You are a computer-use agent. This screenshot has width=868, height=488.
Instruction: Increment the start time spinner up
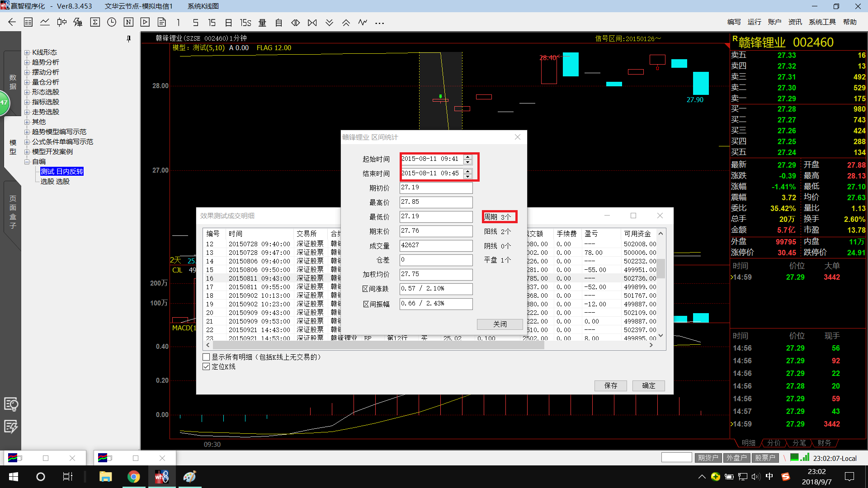tap(468, 156)
